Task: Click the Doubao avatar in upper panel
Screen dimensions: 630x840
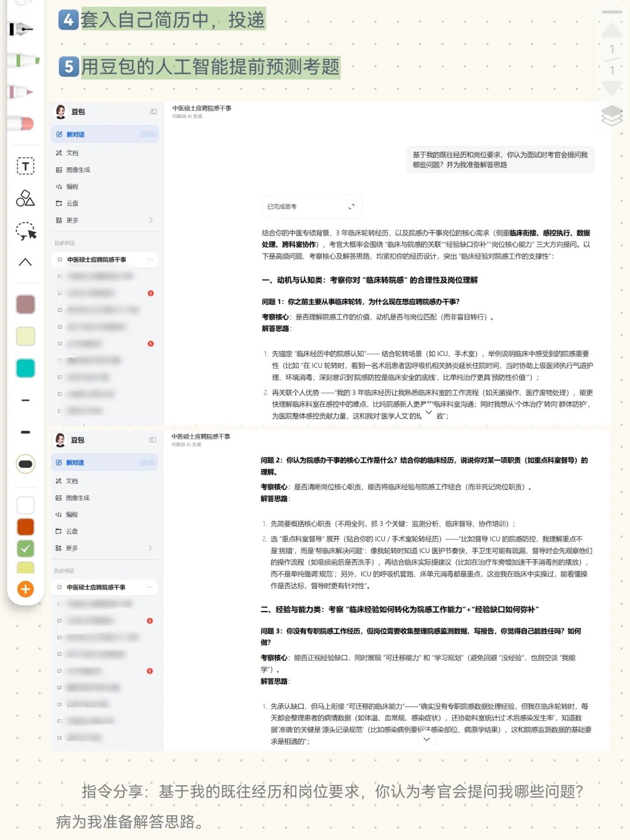Action: tap(61, 112)
